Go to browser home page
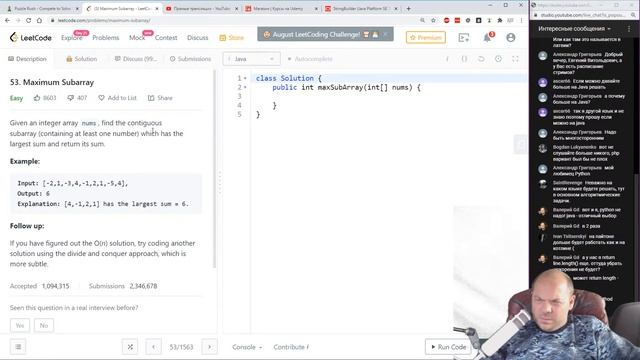Image resolution: width=640 pixels, height=360 pixels. (x=39, y=20)
